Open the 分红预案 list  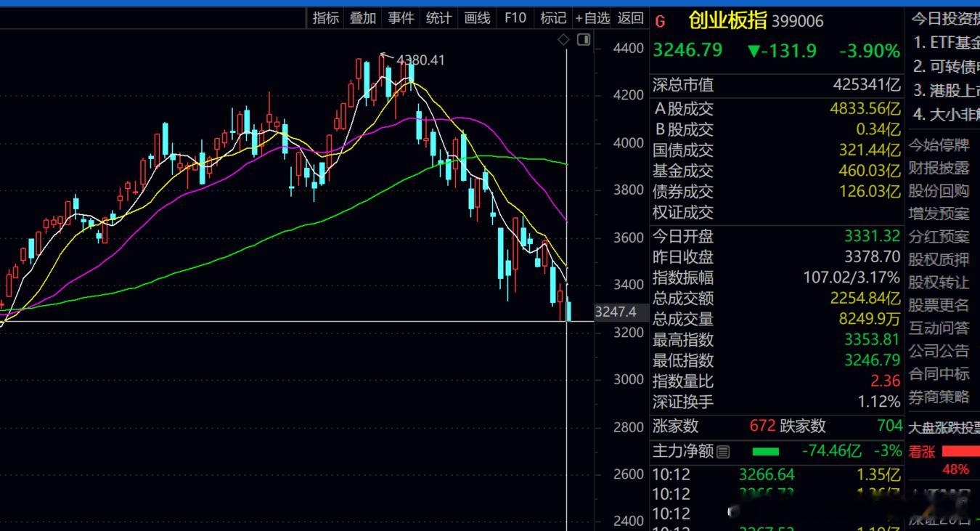[939, 237]
